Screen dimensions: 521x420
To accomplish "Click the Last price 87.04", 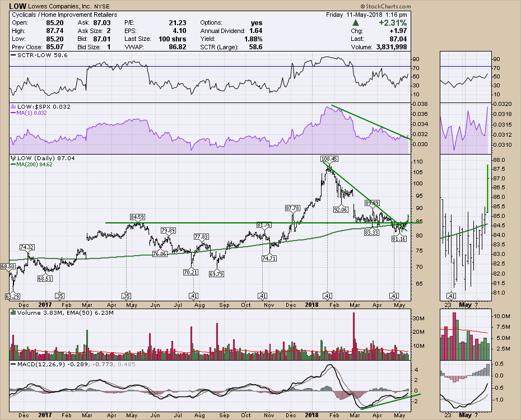I will point(398,39).
